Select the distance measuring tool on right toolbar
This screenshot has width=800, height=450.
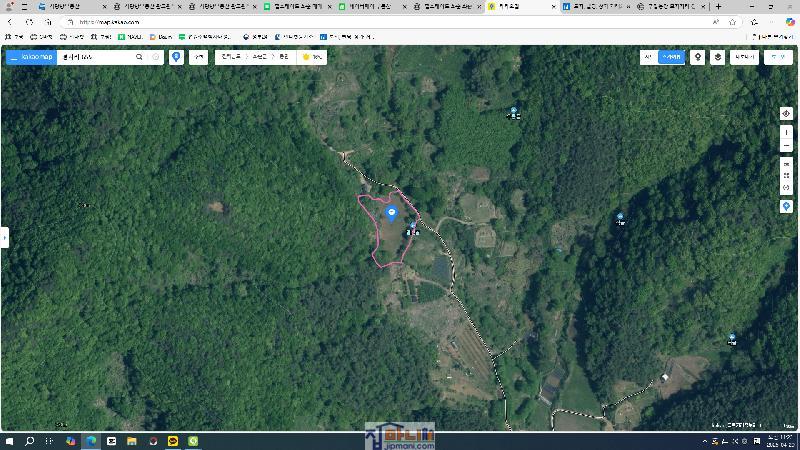(786, 163)
